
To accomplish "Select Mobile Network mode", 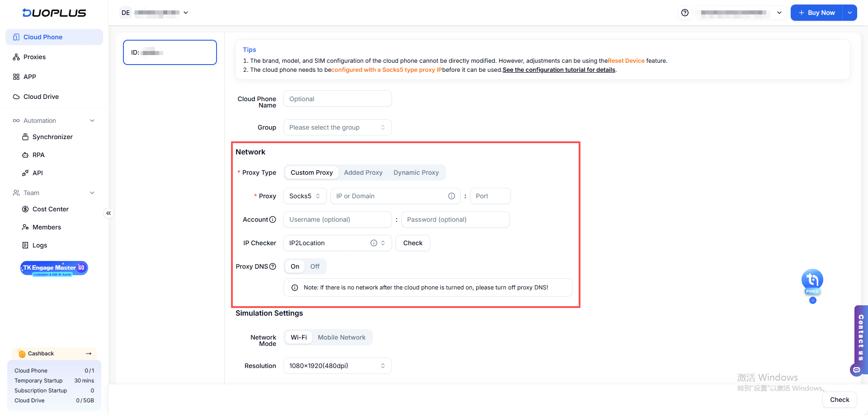I will (x=341, y=337).
